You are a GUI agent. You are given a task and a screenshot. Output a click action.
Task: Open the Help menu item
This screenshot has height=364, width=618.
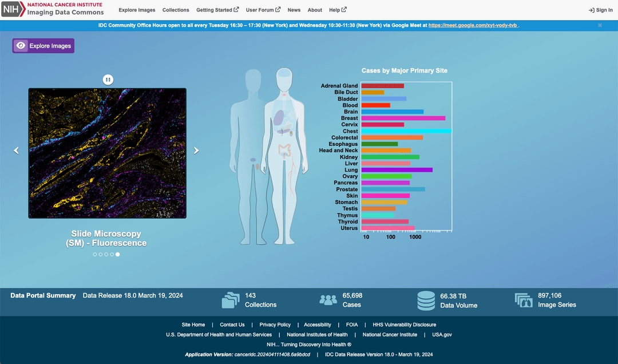point(338,10)
